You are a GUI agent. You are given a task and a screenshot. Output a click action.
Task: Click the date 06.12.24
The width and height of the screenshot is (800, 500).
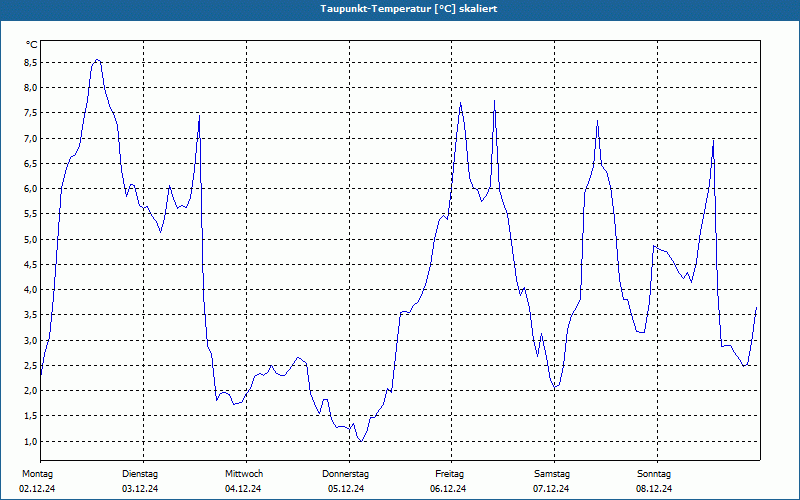448,489
